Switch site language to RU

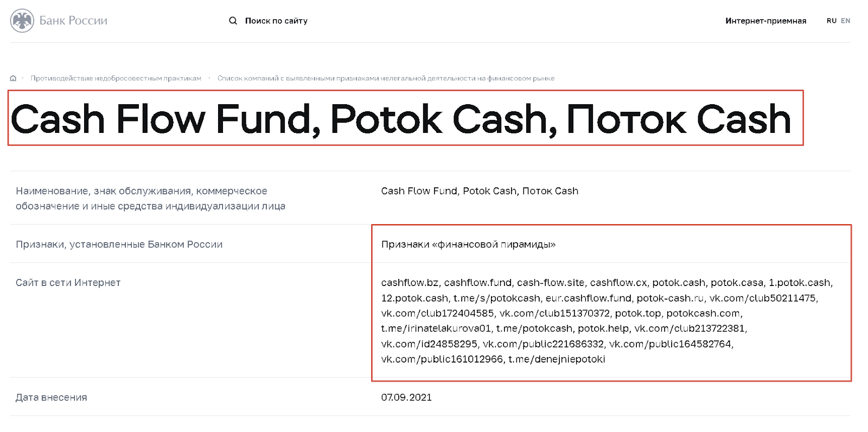831,21
